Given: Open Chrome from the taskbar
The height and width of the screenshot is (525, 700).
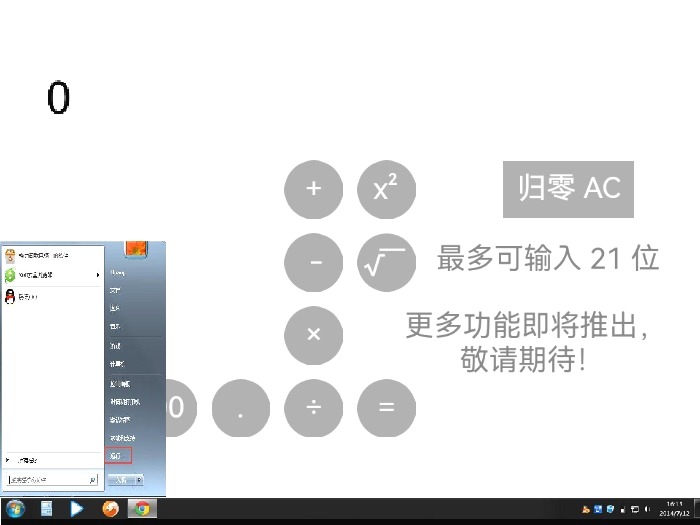Looking at the screenshot, I should click(x=142, y=509).
